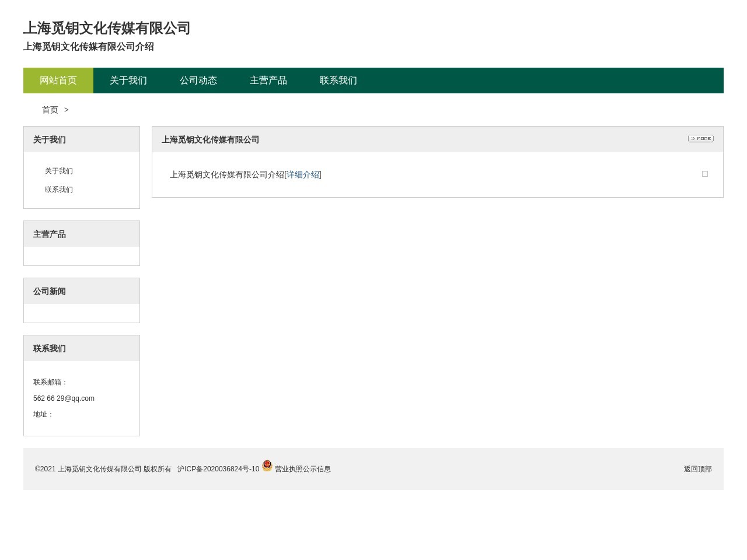Image resolution: width=747 pixels, height=560 pixels.
Task: Click the 主营产品 sidebar panel header
Action: click(x=50, y=234)
